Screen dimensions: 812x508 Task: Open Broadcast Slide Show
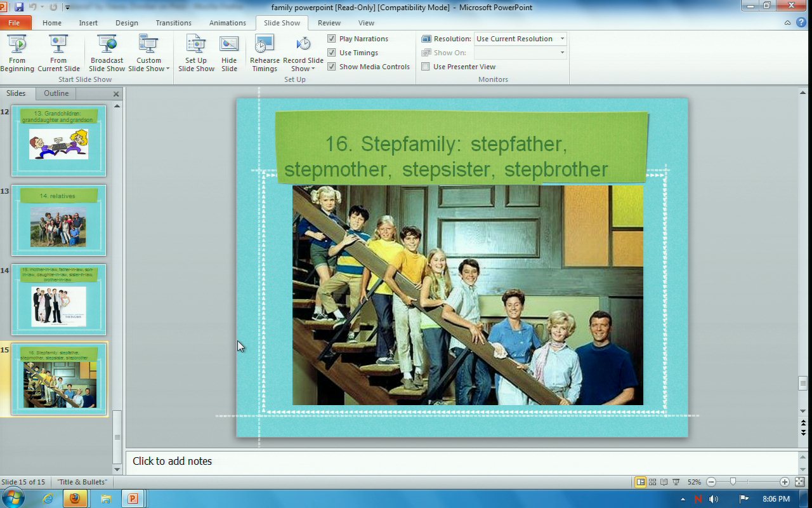point(107,53)
